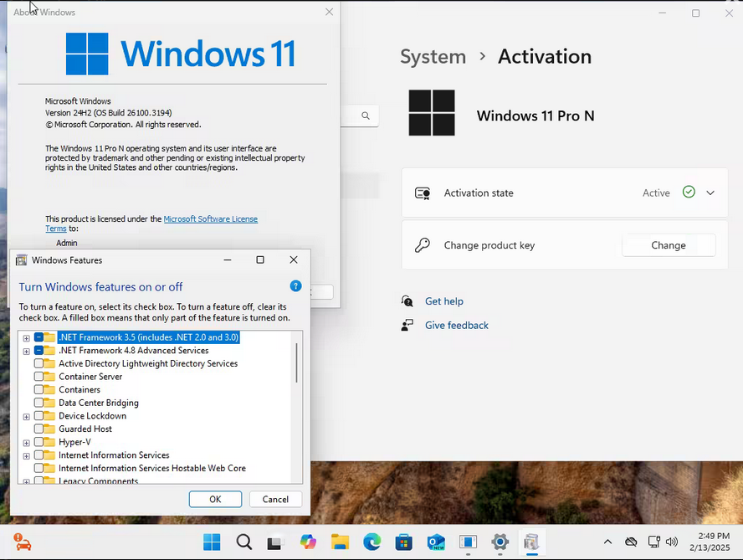Check Active Directory Lightweight Directory Services
Image resolution: width=743 pixels, height=560 pixels.
38,363
